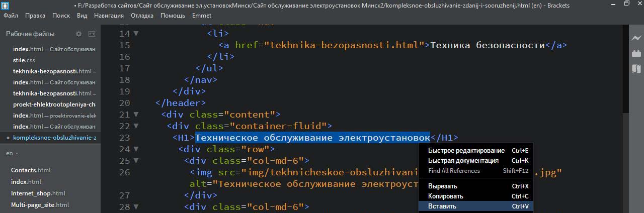Click the split view icon
Viewport: 644px width, 213px height.
(x=92, y=34)
